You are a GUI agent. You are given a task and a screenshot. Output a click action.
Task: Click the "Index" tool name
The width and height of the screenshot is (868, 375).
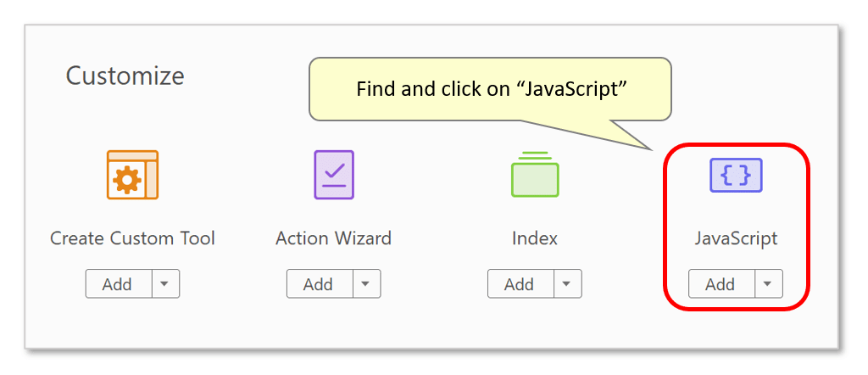pyautogui.click(x=535, y=238)
